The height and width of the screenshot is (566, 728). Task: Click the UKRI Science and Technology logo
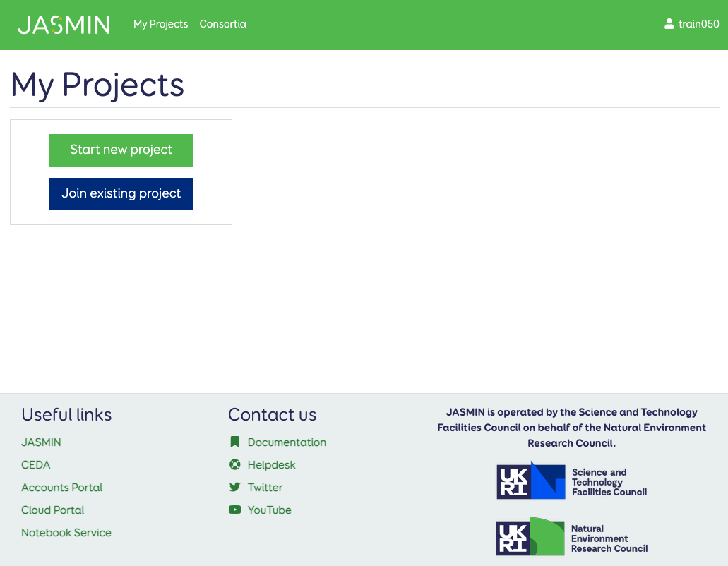point(571,482)
